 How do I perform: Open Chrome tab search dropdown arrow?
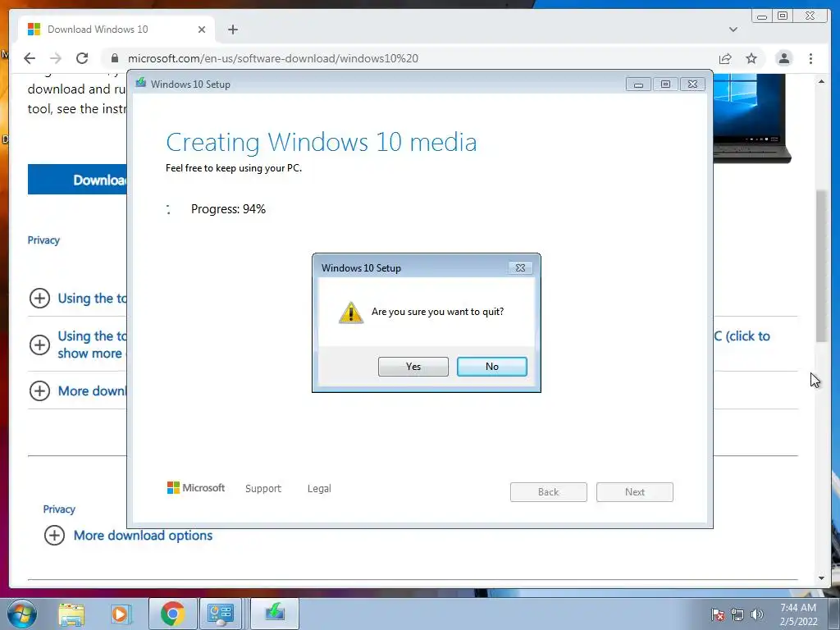tap(733, 30)
